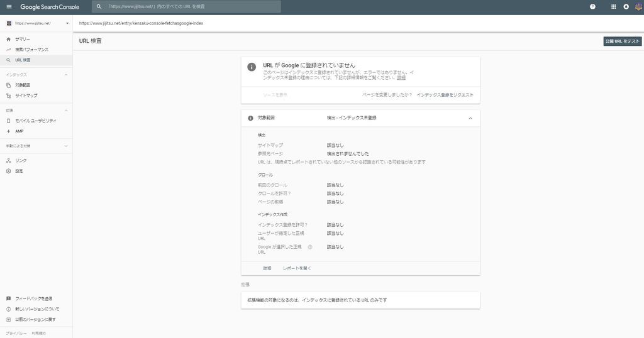Click help icon beside Google が選択した正規 URL
This screenshot has width=644, height=338.
310,247
